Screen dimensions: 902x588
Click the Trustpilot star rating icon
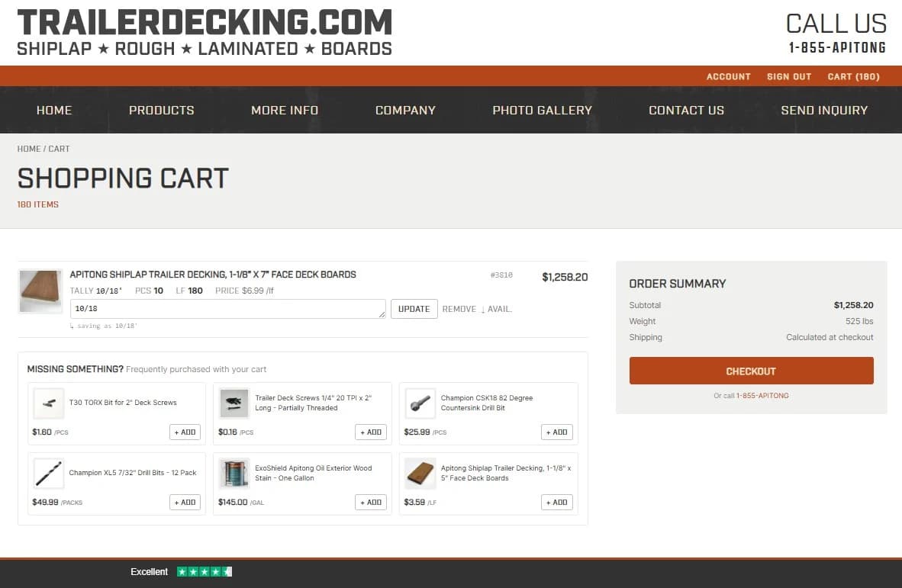(x=205, y=571)
